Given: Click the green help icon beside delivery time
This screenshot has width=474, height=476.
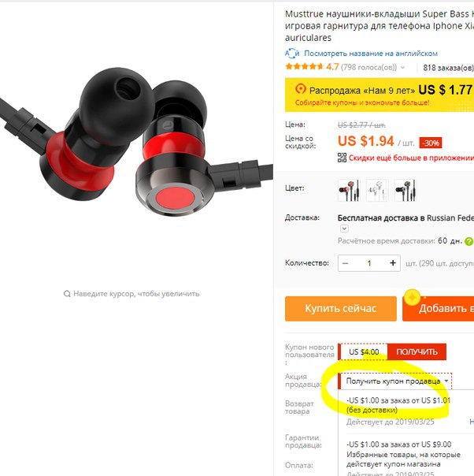Looking at the screenshot, I should pyautogui.click(x=468, y=241).
